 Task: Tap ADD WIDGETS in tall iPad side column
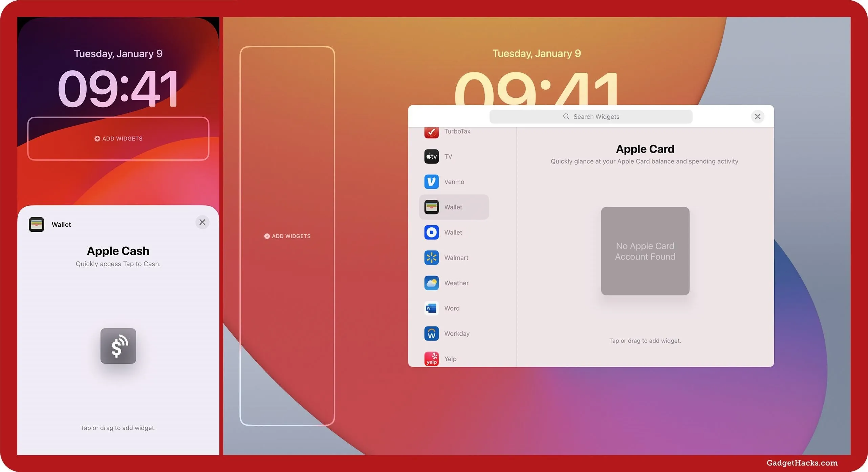click(287, 236)
